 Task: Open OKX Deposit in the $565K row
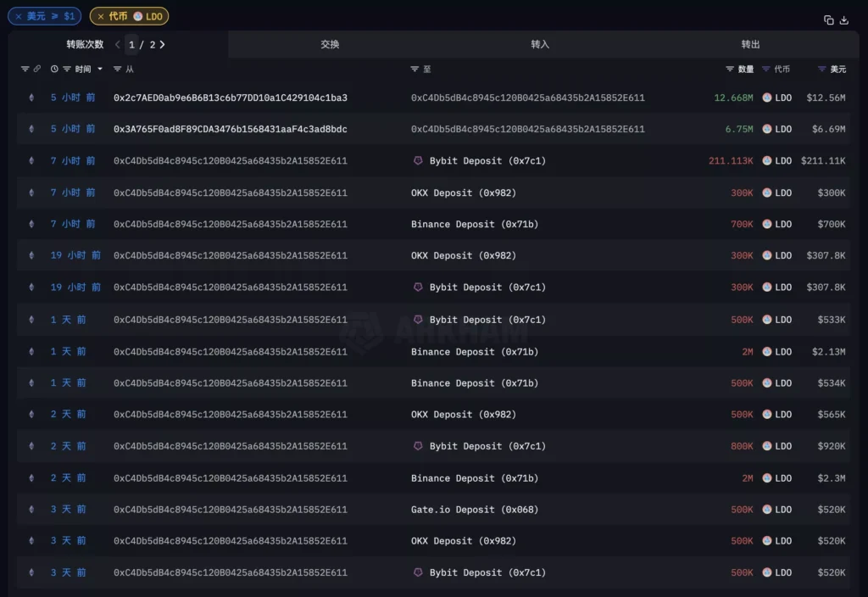[x=464, y=414]
